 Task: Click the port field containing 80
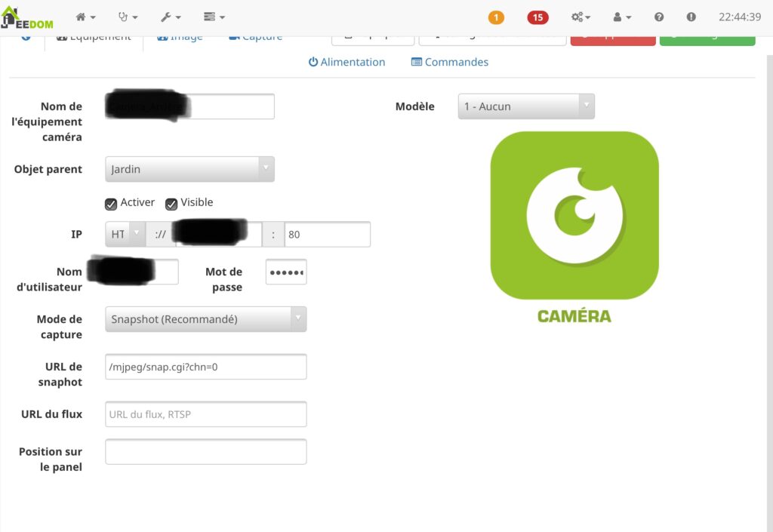(x=328, y=234)
